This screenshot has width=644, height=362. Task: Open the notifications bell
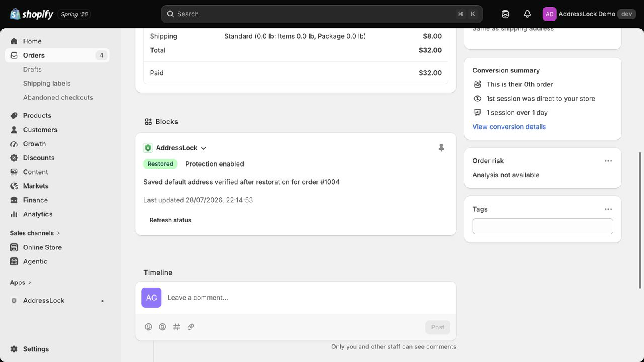(x=527, y=14)
